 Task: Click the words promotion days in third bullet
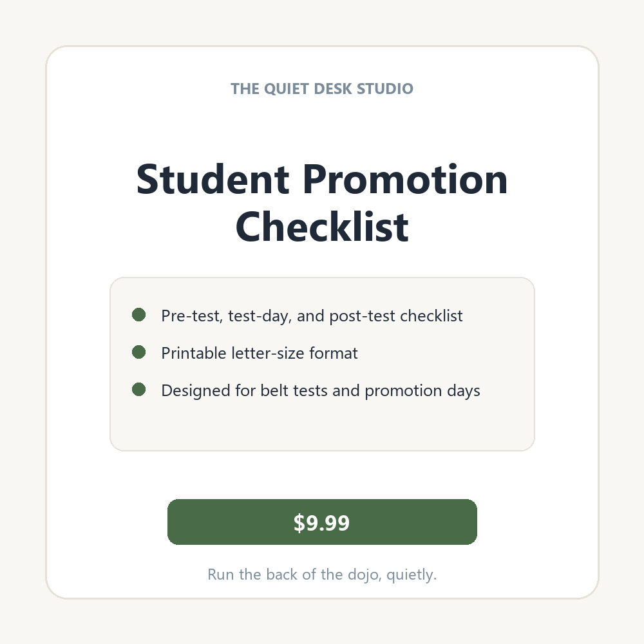(x=422, y=391)
